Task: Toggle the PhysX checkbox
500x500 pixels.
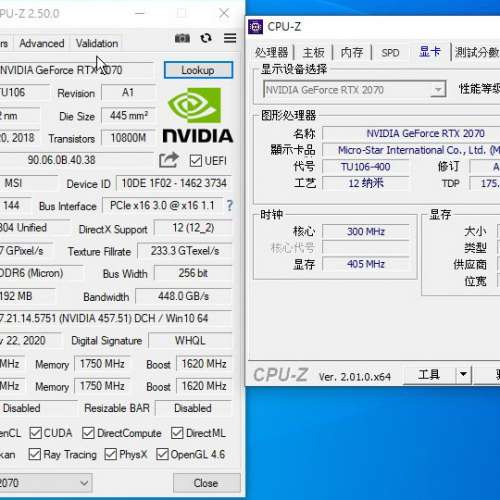Action: click(x=110, y=454)
